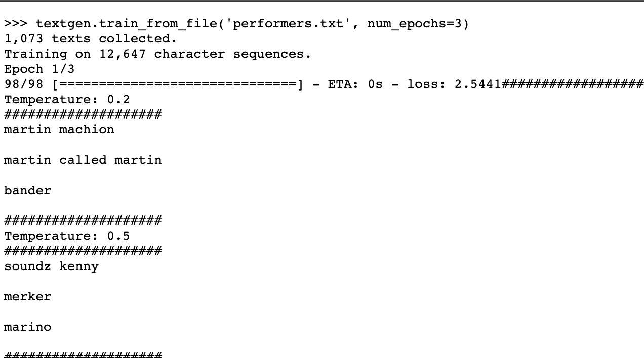
Task: Click the generated word 'merker'
Action: tap(28, 297)
